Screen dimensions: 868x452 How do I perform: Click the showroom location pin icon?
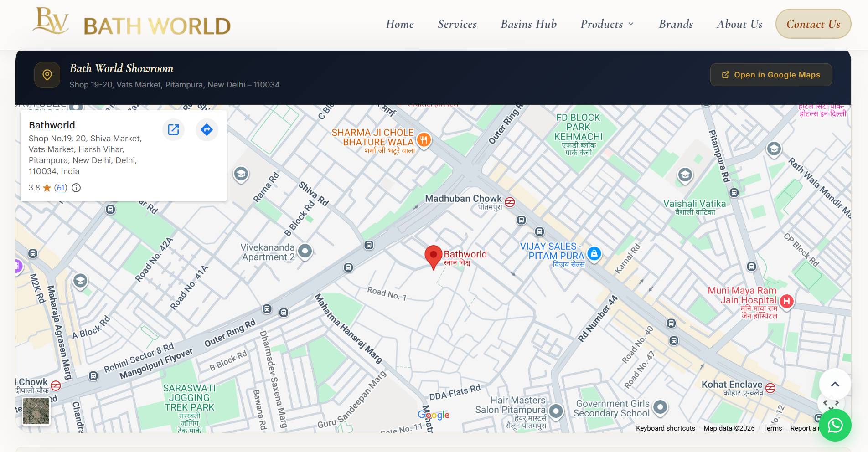47,75
